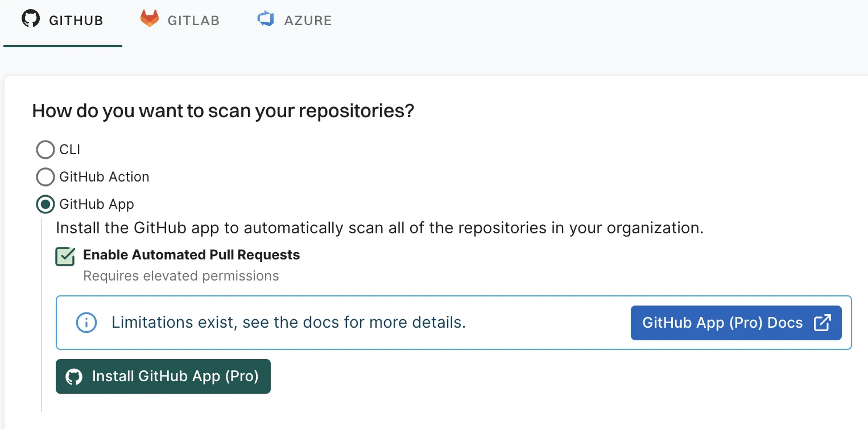Click the GitHub logo icon on the GITHUB tab

pos(29,18)
